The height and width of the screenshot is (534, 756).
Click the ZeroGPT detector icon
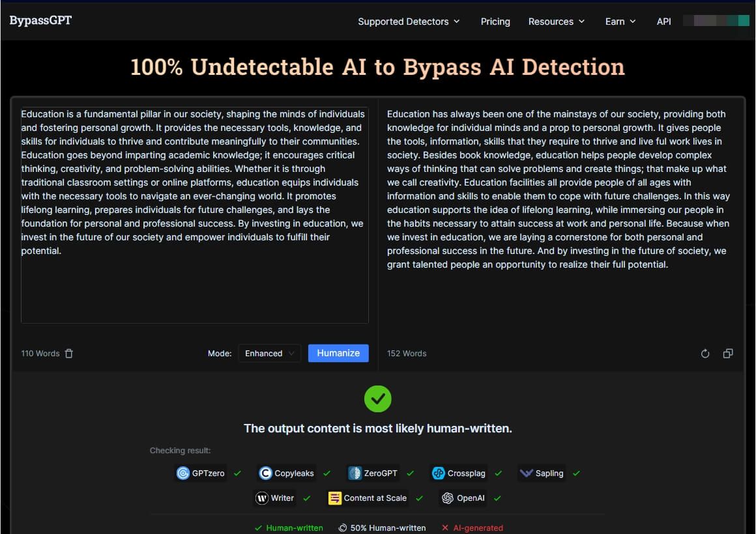[x=355, y=473]
